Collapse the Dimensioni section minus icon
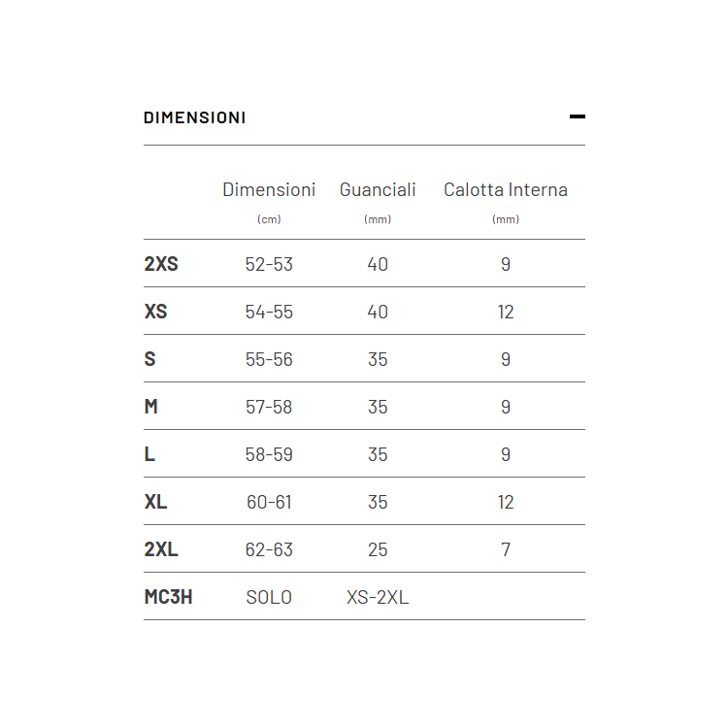This screenshot has height=728, width=728. [578, 116]
